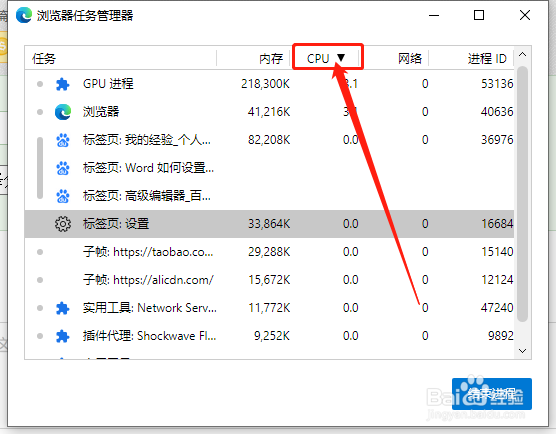The height and width of the screenshot is (434, 556).
Task: Sort by the 任务 column header
Action: click(44, 59)
